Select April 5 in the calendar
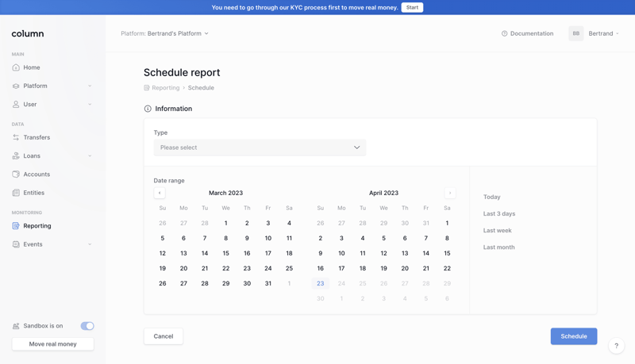 [384, 238]
